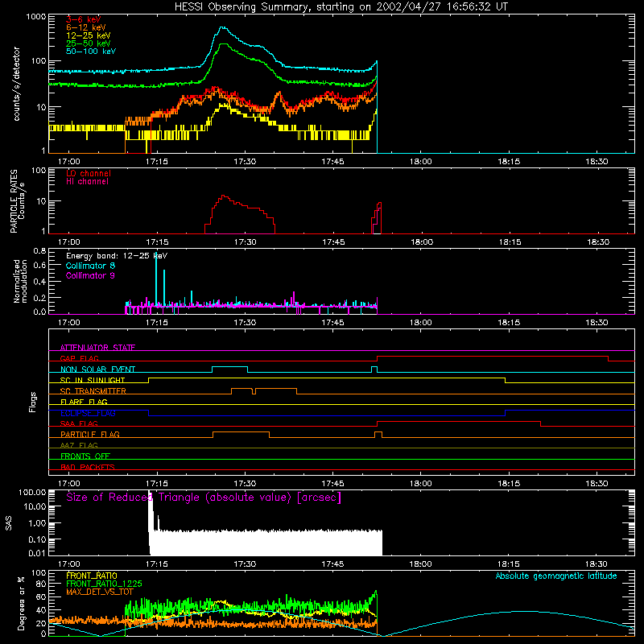644x644 pixels.
Task: Click the SAA_FLAG label
Action: pos(79,423)
